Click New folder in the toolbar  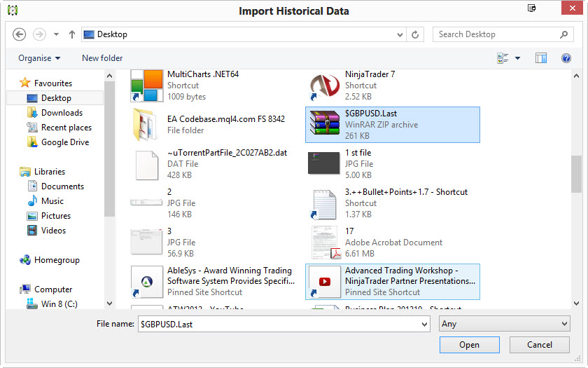pos(102,58)
